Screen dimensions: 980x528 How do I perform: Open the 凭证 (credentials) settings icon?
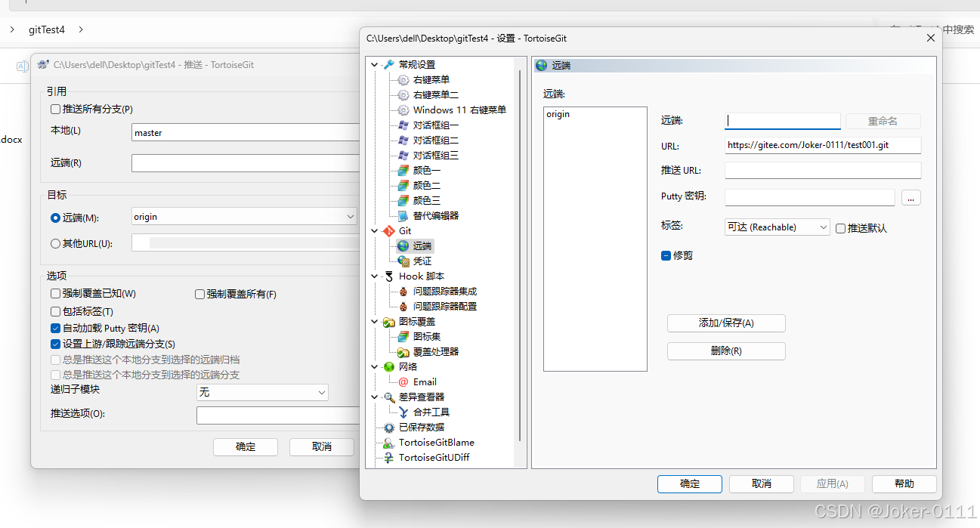pos(403,261)
